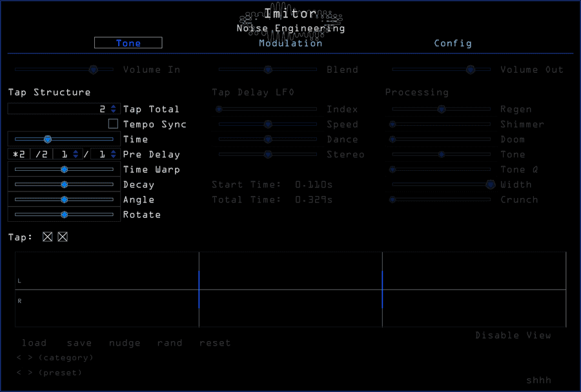Click the reset button
Viewport: 581px width, 392px height.
215,343
